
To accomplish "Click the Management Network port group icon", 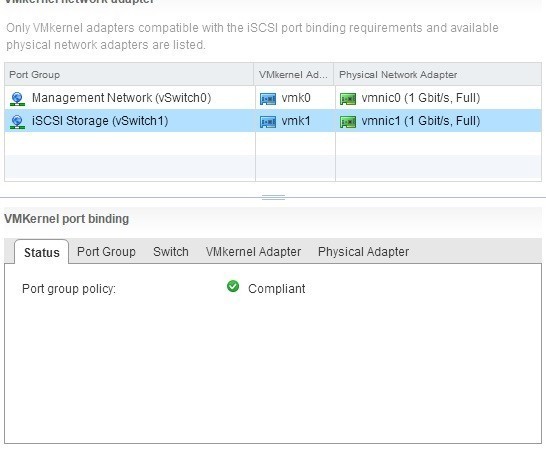I will 17,99.
